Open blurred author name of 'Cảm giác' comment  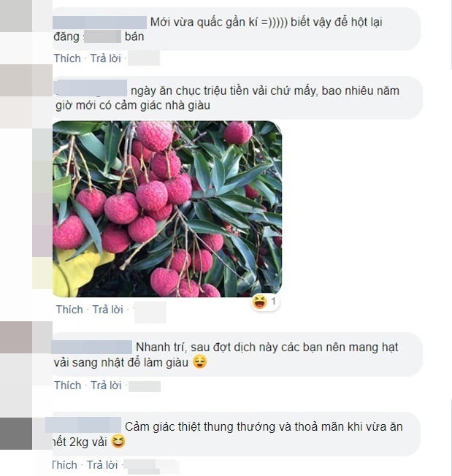click(x=83, y=425)
